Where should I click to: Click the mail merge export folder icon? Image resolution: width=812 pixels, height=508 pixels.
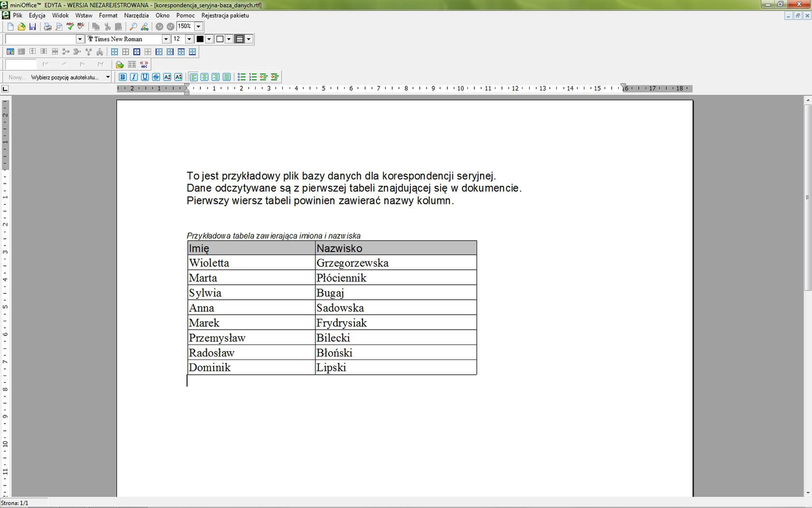coord(120,64)
